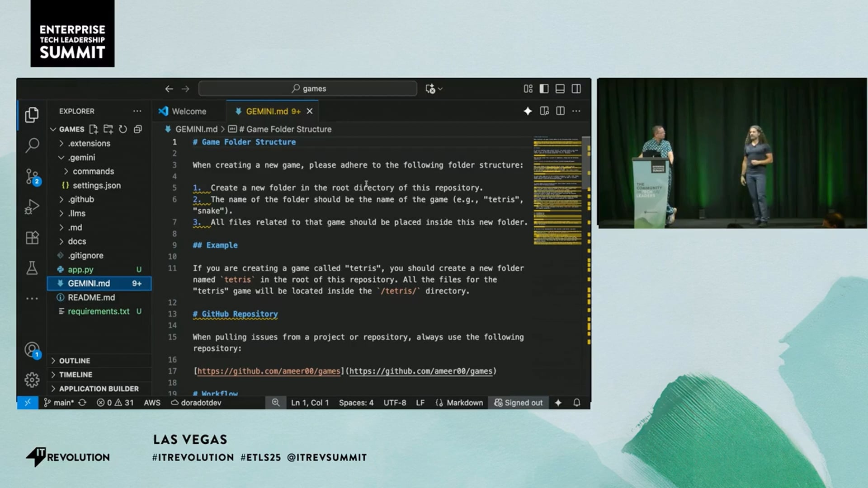
Task: Open problems: 0 errors 31 warnings
Action: click(115, 403)
